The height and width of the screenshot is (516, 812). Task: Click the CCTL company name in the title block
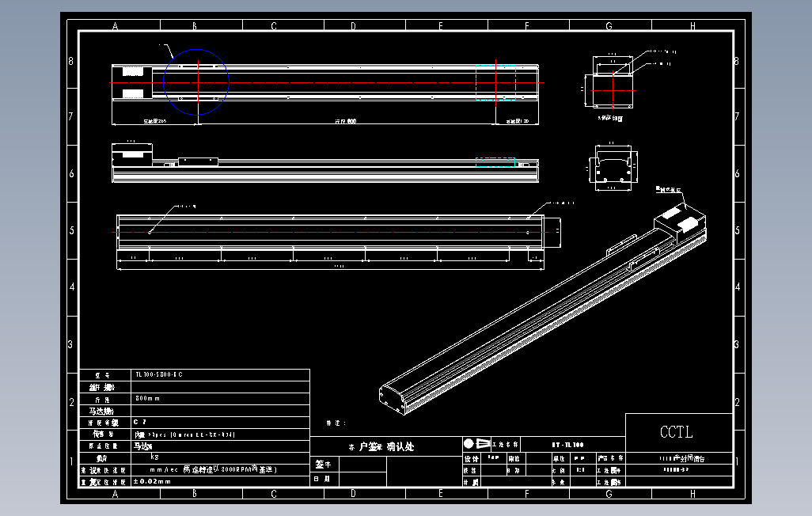[676, 432]
